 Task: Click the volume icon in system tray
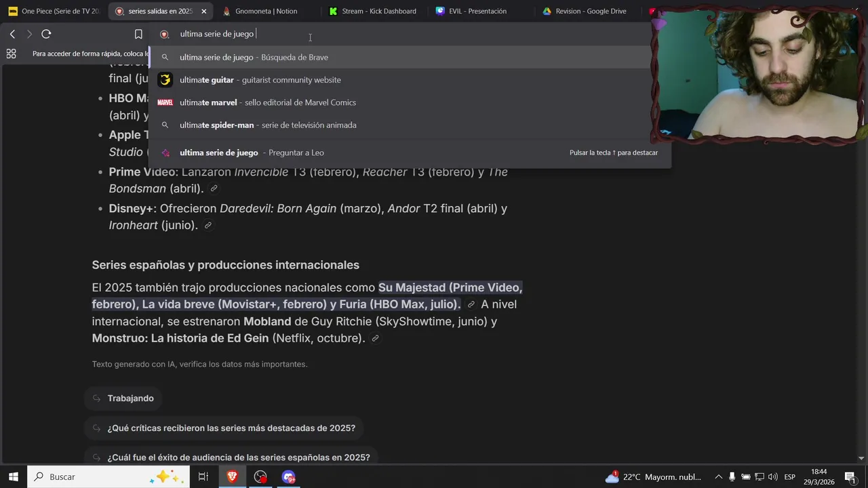(774, 476)
